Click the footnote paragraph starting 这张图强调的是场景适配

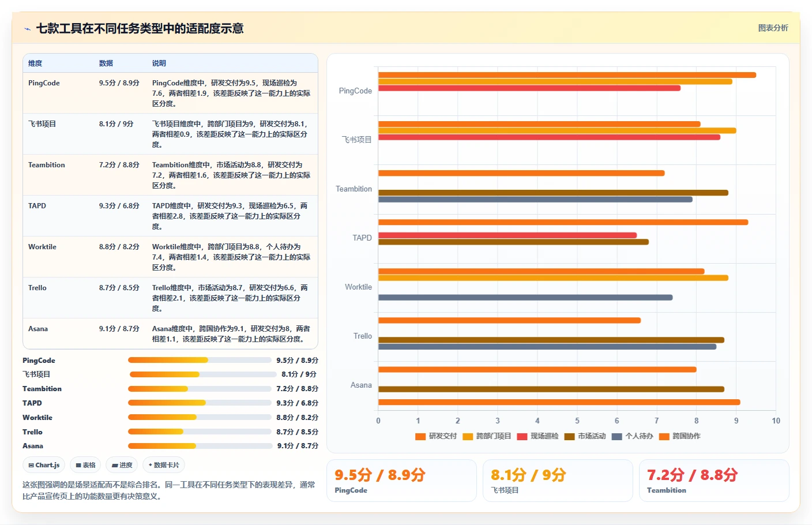tap(169, 490)
